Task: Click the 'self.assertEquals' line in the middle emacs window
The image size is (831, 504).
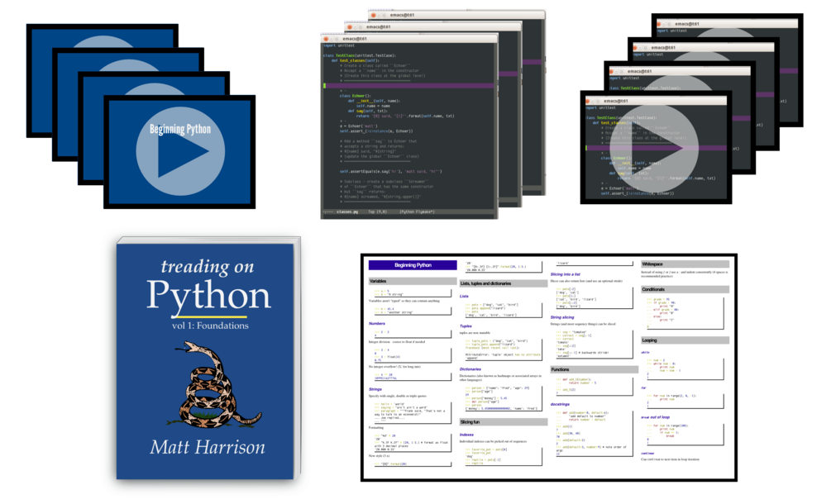Action: [x=390, y=172]
